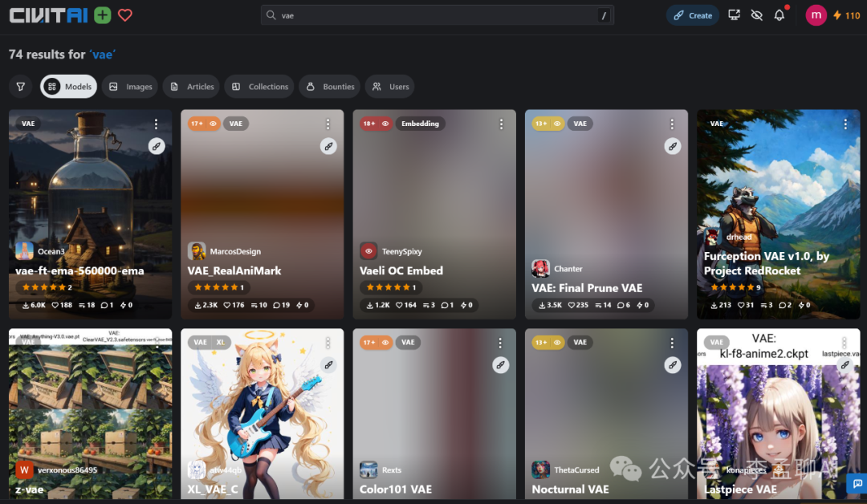Open the filter funnel button
The width and height of the screenshot is (867, 504).
20,87
